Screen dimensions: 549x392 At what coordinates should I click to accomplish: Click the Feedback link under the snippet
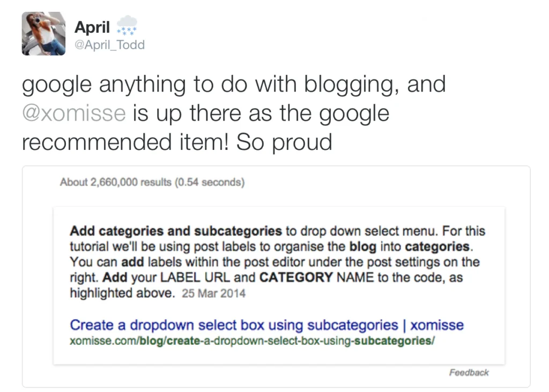[469, 373]
